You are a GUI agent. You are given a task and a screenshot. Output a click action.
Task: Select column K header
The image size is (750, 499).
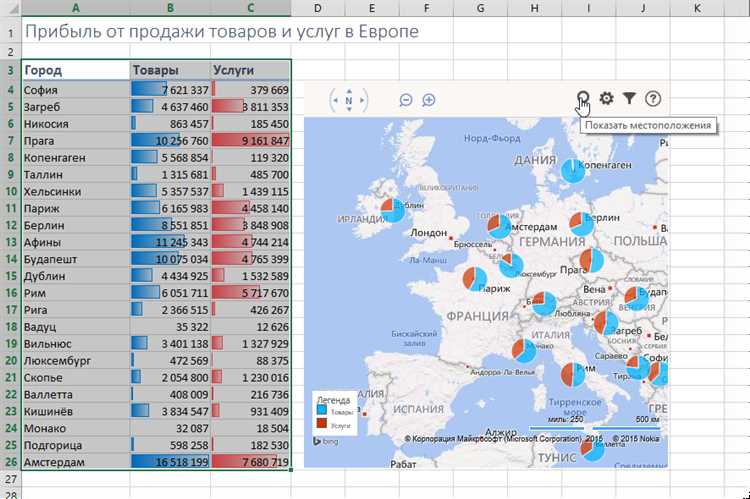click(x=697, y=8)
